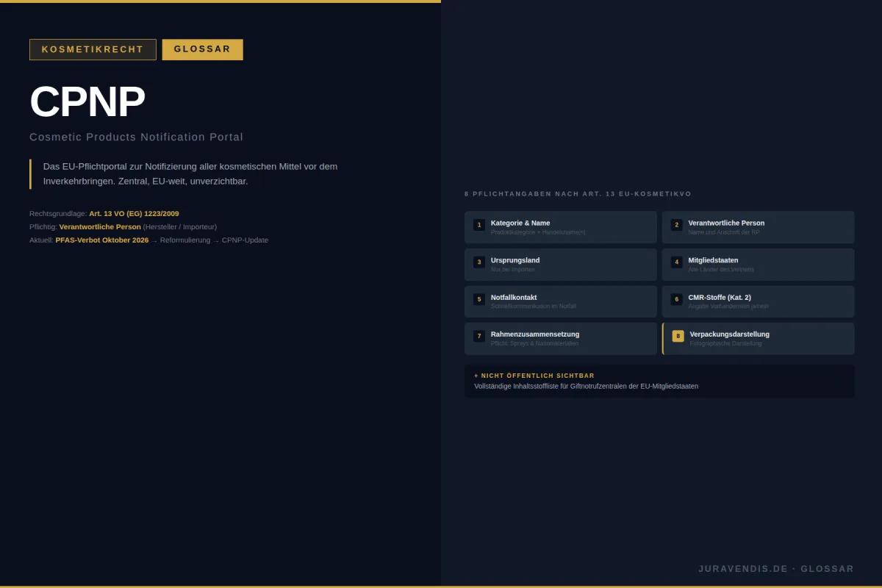The height and width of the screenshot is (588, 882).
Task: Click subtitle Cosmetic Products Notification Portal
Action: pos(136,137)
